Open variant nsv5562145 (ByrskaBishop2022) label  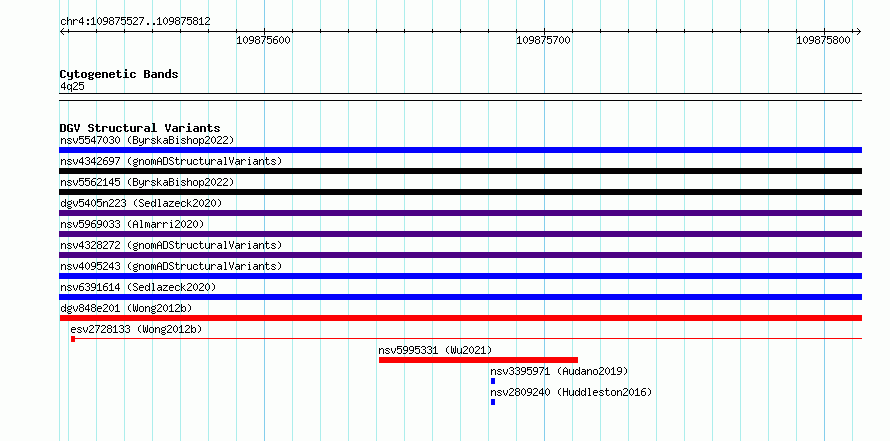(x=147, y=182)
